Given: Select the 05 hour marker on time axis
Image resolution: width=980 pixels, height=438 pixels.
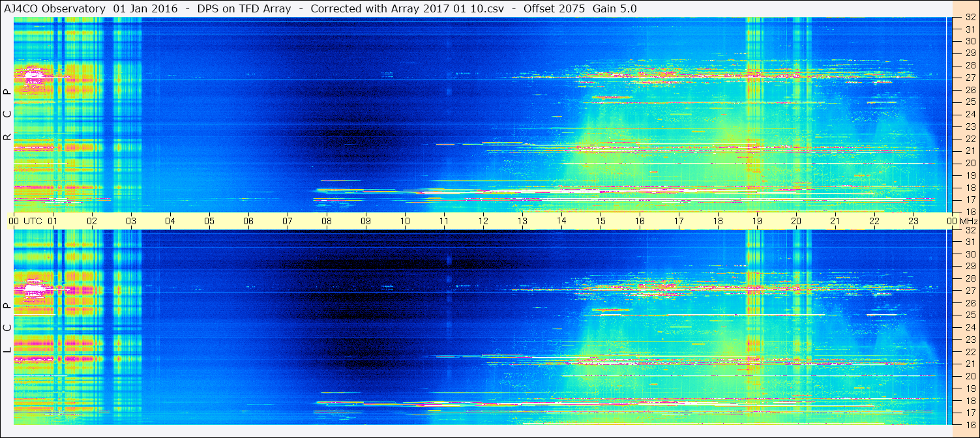Looking at the screenshot, I should tap(209, 221).
